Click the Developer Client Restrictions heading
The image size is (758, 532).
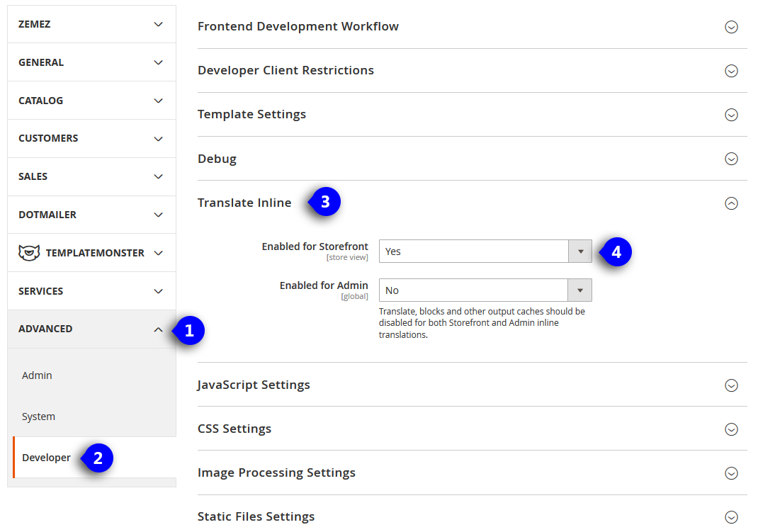[x=285, y=71]
